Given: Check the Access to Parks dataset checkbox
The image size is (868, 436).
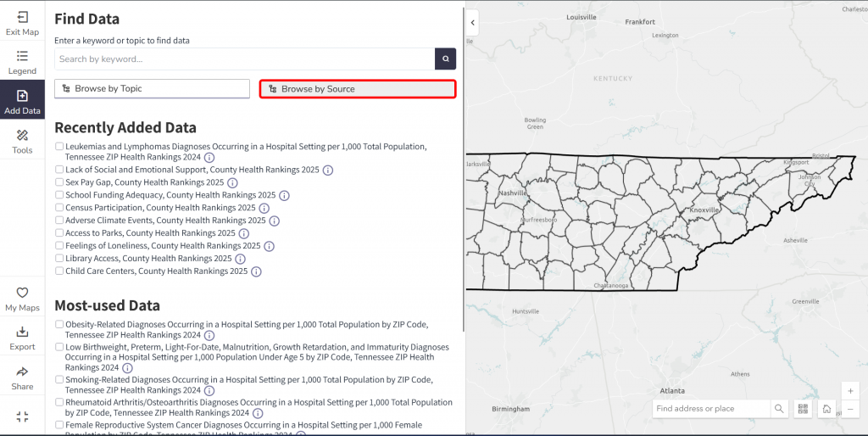Looking at the screenshot, I should 59,232.
